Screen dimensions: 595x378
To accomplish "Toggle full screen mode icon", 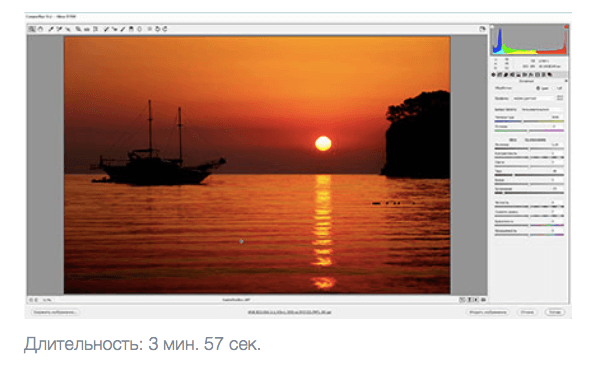I will pyautogui.click(x=482, y=29).
